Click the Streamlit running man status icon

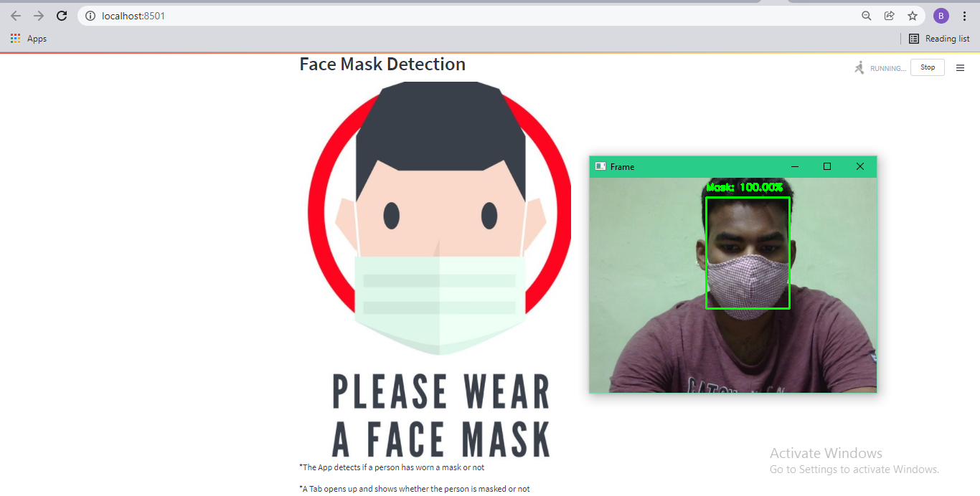(859, 67)
